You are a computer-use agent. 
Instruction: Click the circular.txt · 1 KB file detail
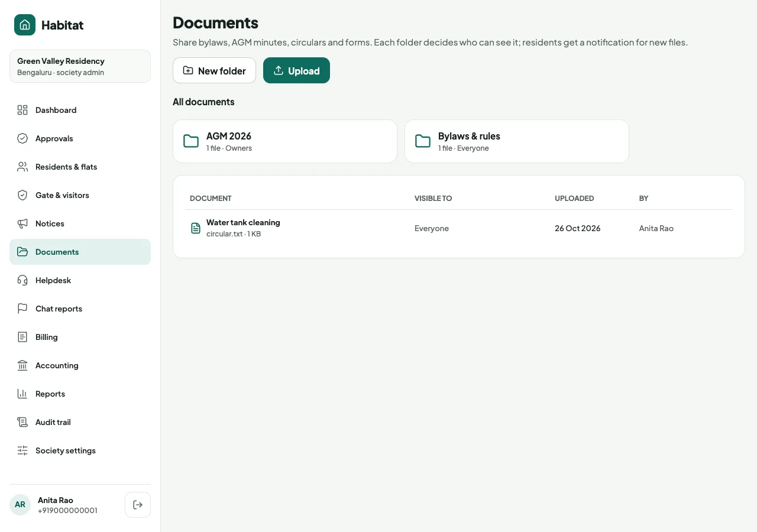tap(234, 234)
